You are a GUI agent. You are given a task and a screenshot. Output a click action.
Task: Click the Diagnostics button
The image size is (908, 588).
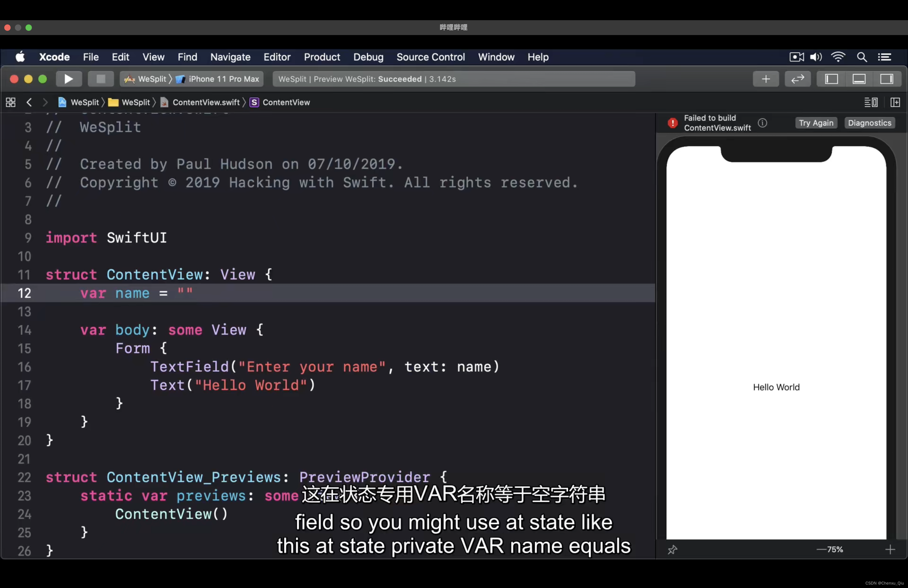tap(870, 123)
